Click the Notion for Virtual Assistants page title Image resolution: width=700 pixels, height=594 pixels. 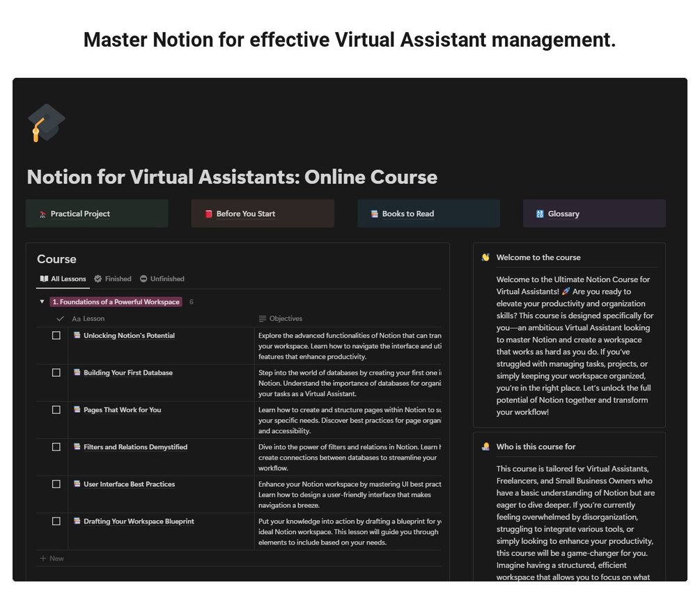[232, 177]
